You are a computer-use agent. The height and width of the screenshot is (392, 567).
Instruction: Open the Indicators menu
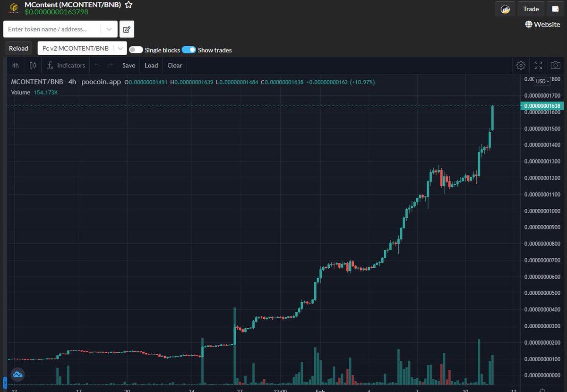[x=66, y=65]
